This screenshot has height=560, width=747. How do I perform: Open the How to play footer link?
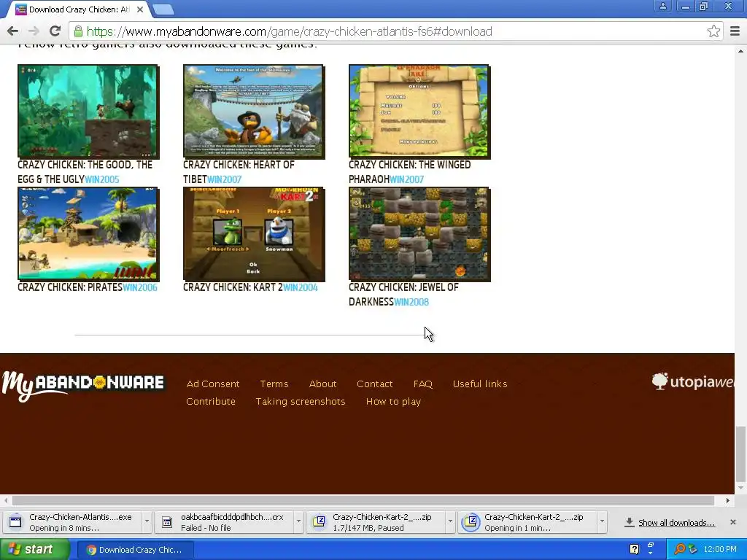[393, 402]
